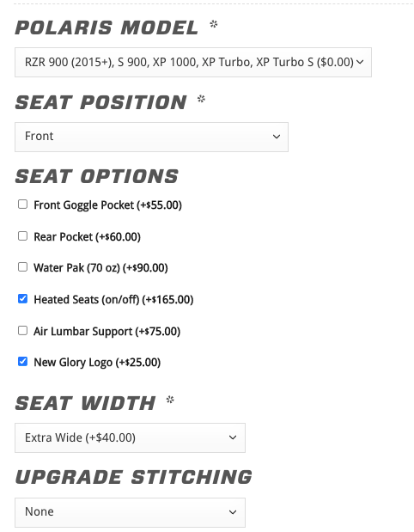Uncheck the Heated Seats (on/off) checkbox
This screenshot has width=414, height=532.
coord(22,298)
